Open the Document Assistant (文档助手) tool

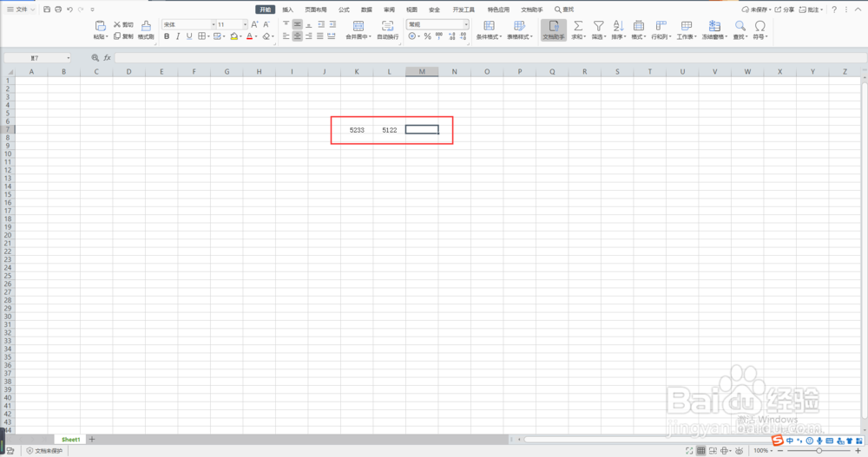(554, 29)
